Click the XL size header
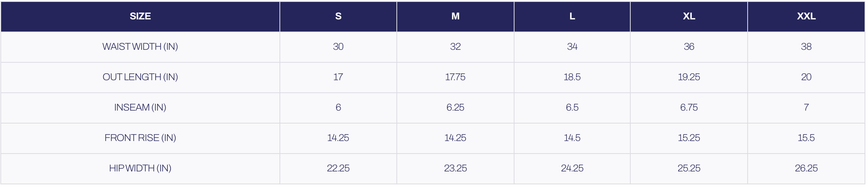This screenshot has height=187, width=868. coord(689,16)
